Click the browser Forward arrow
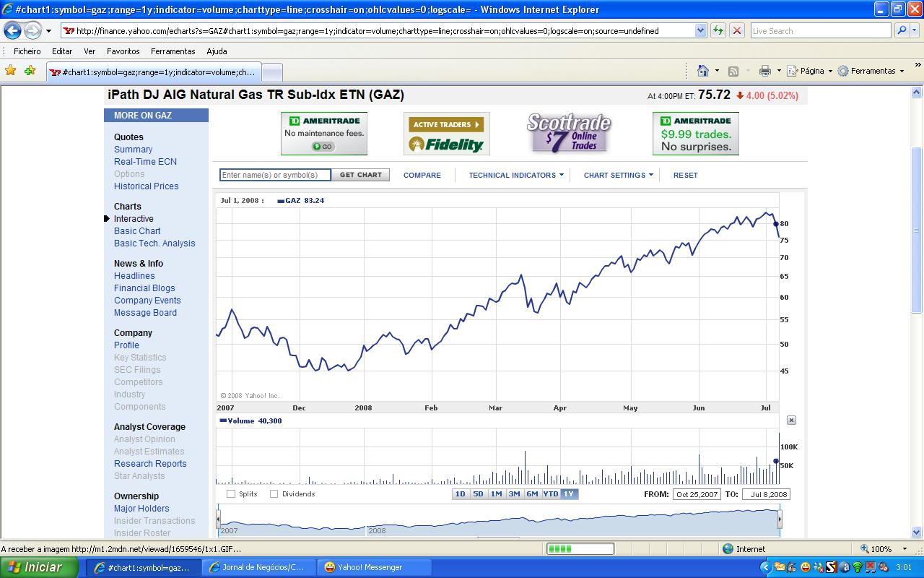This screenshot has width=924, height=578. tap(32, 31)
